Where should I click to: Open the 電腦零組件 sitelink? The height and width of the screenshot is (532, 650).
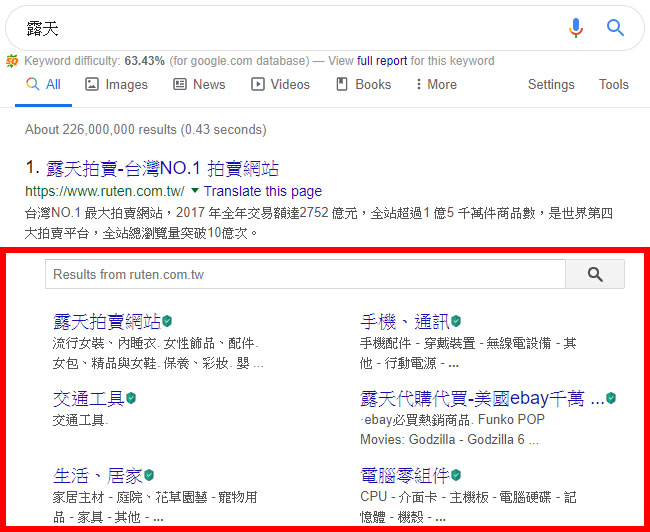click(x=405, y=475)
